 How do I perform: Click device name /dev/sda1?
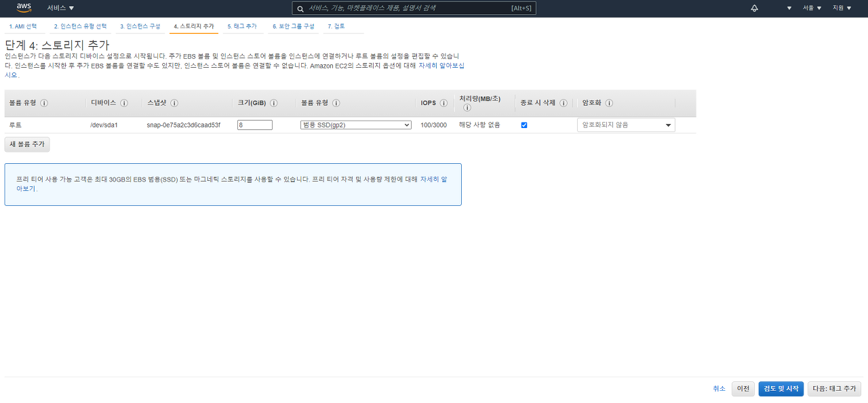click(104, 125)
